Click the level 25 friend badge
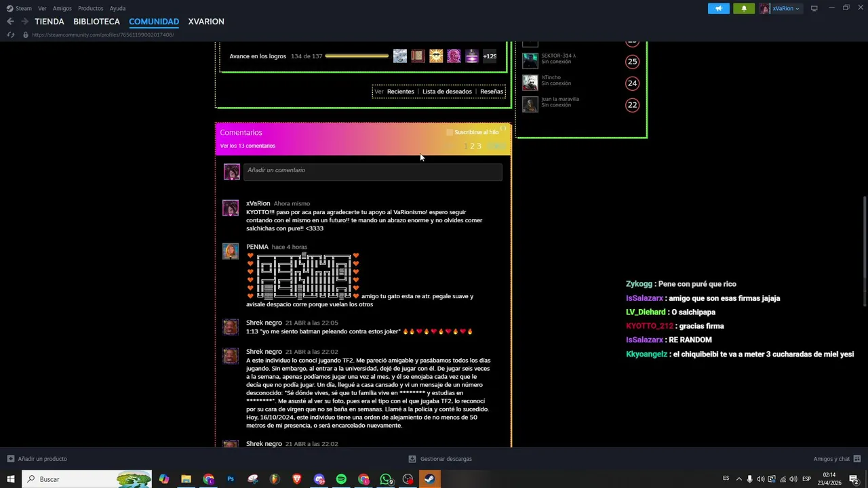The width and height of the screenshot is (868, 488). click(x=632, y=62)
